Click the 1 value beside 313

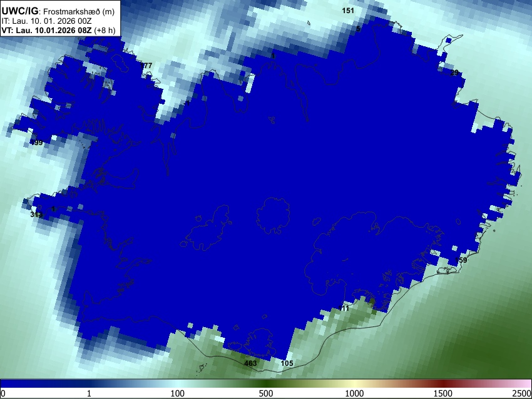tap(53, 209)
